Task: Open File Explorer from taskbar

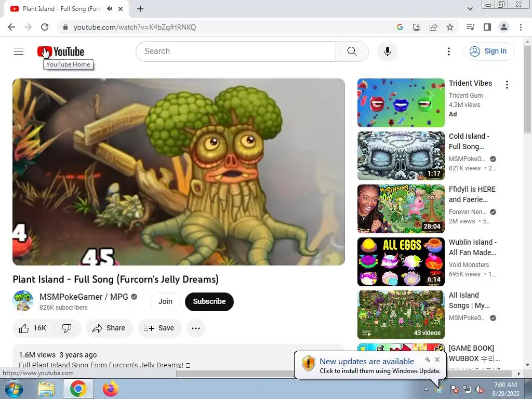Action: (x=46, y=389)
